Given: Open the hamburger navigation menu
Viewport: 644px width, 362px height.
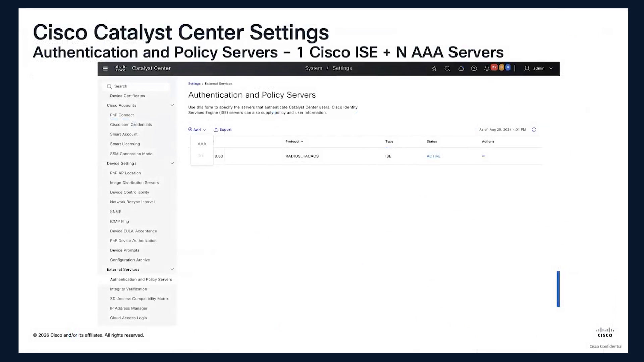Looking at the screenshot, I should (x=105, y=68).
